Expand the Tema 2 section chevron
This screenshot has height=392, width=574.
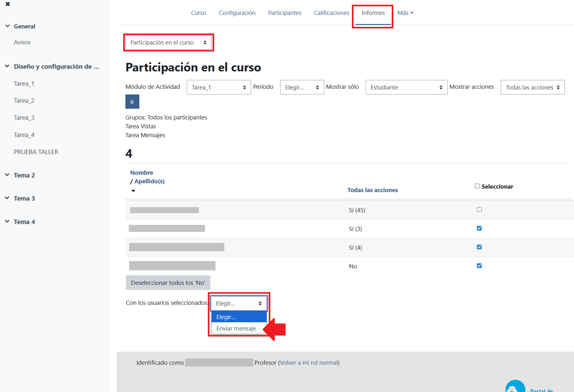[7, 175]
